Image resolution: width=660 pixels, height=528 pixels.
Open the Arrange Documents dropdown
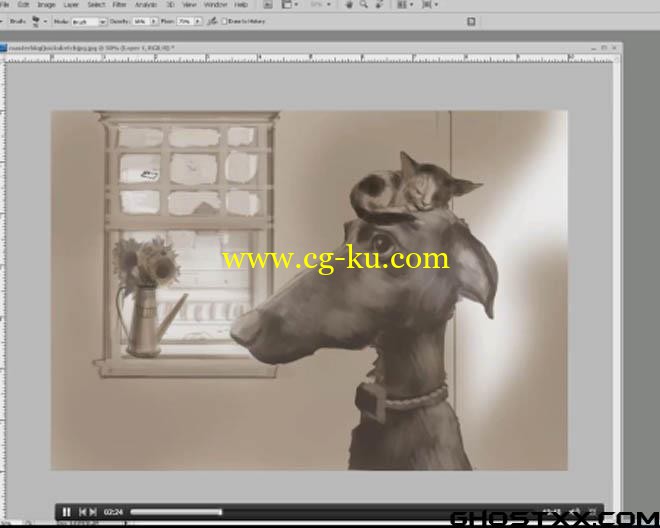point(405,5)
